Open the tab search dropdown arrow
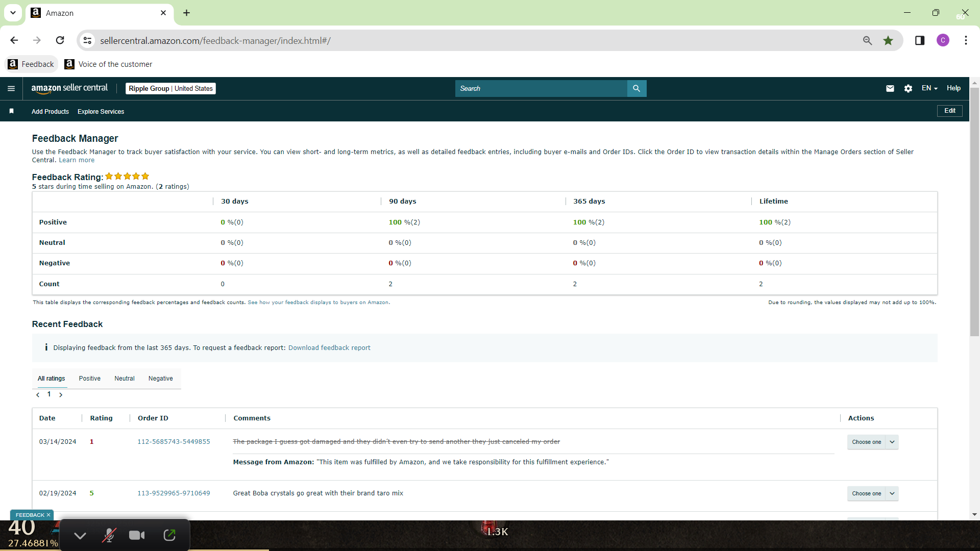The width and height of the screenshot is (980, 551). [13, 13]
